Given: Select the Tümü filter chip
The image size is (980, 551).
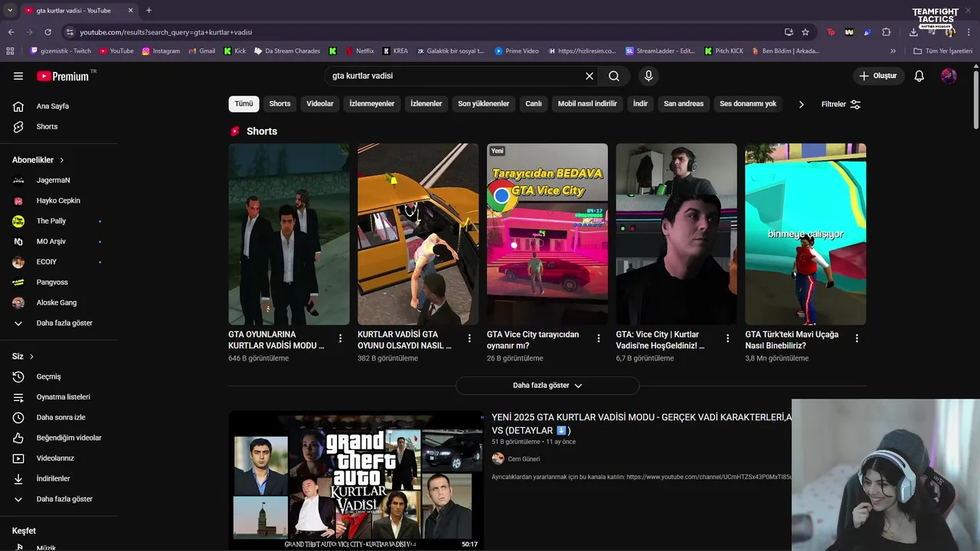Looking at the screenshot, I should pyautogui.click(x=243, y=104).
